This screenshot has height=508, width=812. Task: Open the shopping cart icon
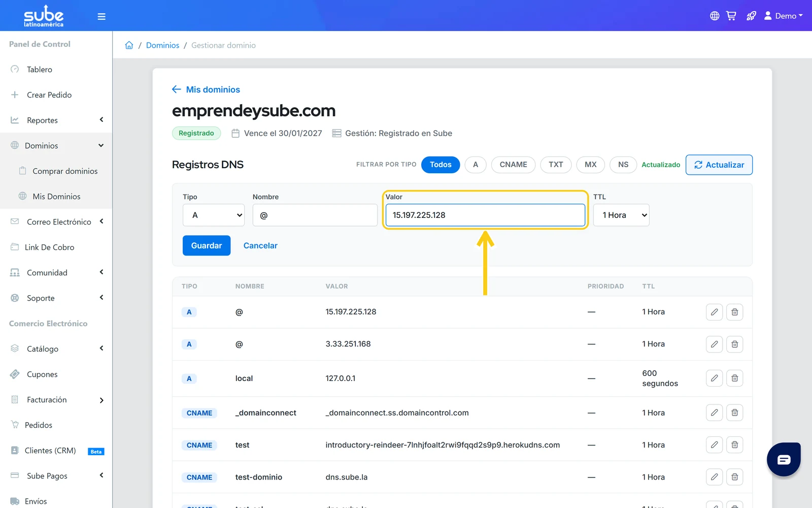[731, 16]
